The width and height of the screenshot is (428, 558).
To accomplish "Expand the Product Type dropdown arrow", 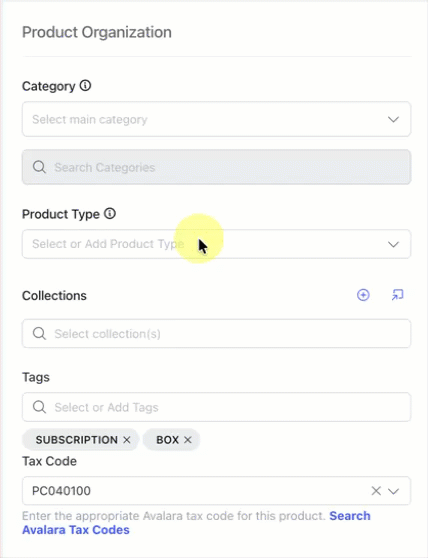I will tap(393, 244).
